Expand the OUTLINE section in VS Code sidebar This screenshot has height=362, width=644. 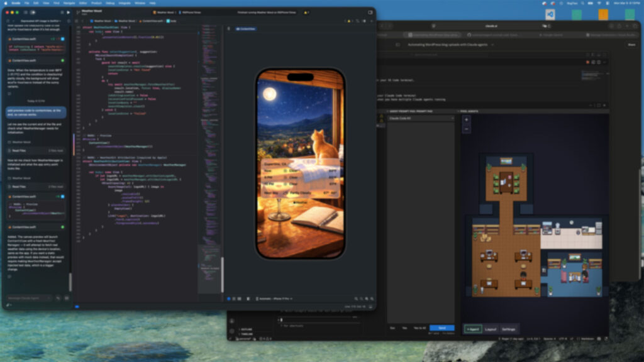245,329
